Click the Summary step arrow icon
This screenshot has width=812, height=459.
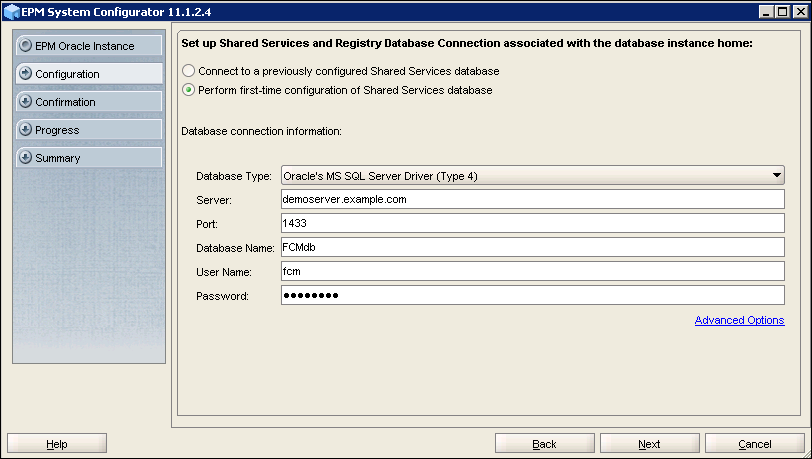(x=25, y=158)
